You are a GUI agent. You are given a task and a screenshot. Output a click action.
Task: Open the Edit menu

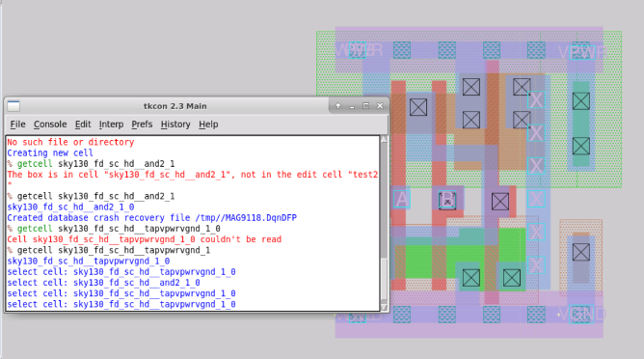[83, 124]
